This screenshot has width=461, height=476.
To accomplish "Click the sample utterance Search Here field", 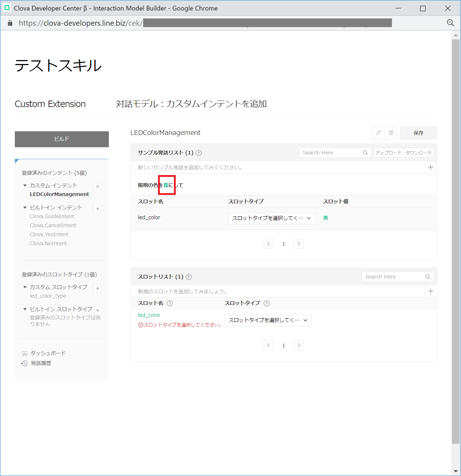I will coord(331,153).
